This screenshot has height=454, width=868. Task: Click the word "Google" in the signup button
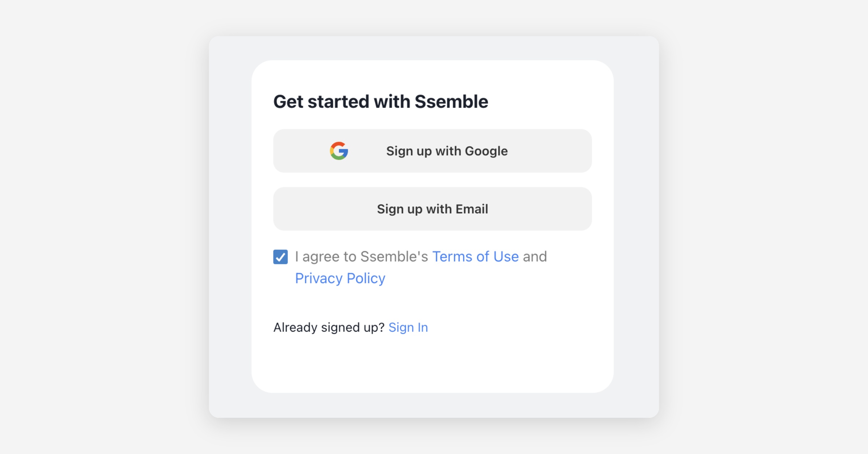(486, 151)
